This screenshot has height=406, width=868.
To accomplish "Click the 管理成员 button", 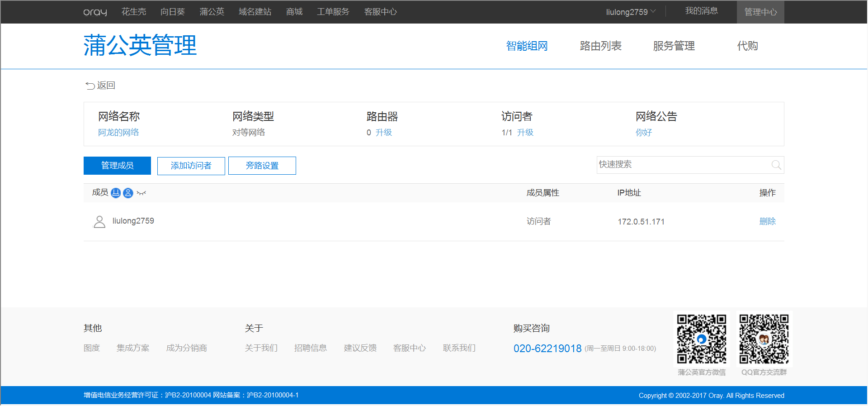I will click(x=117, y=166).
